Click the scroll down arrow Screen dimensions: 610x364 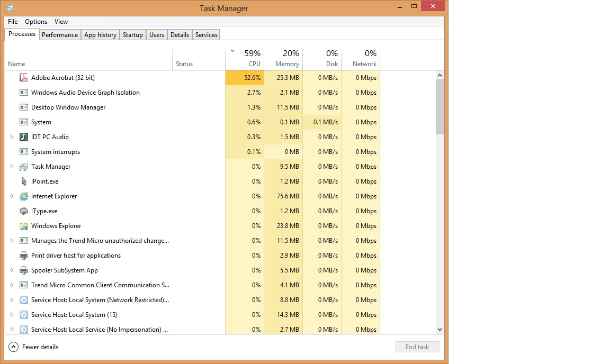pos(439,330)
